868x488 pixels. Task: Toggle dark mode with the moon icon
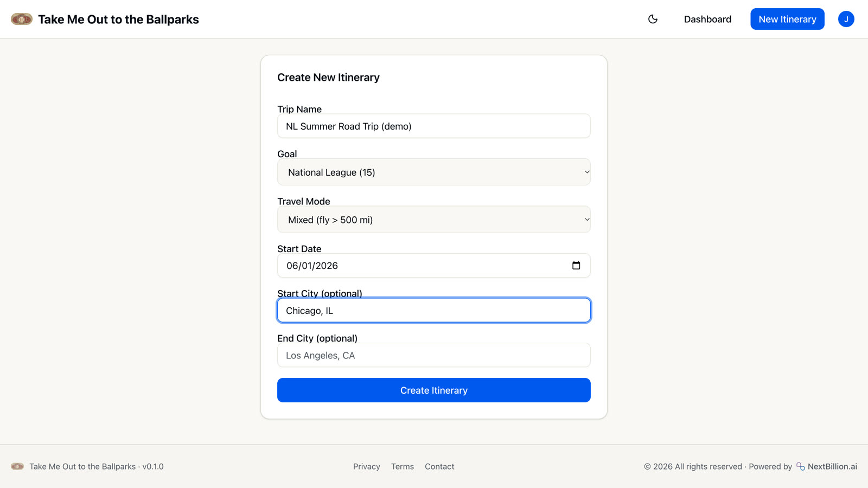(x=653, y=19)
